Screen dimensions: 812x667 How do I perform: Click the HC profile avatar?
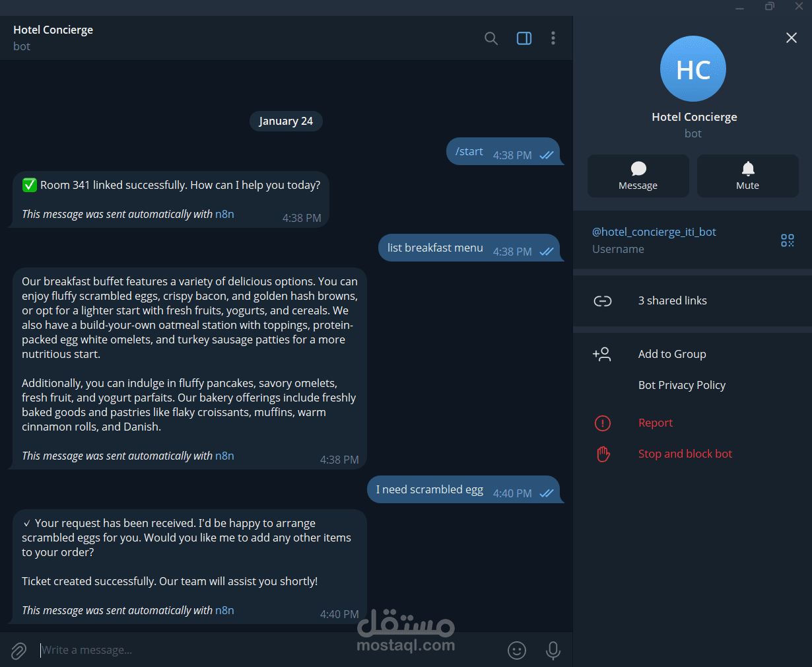click(693, 69)
